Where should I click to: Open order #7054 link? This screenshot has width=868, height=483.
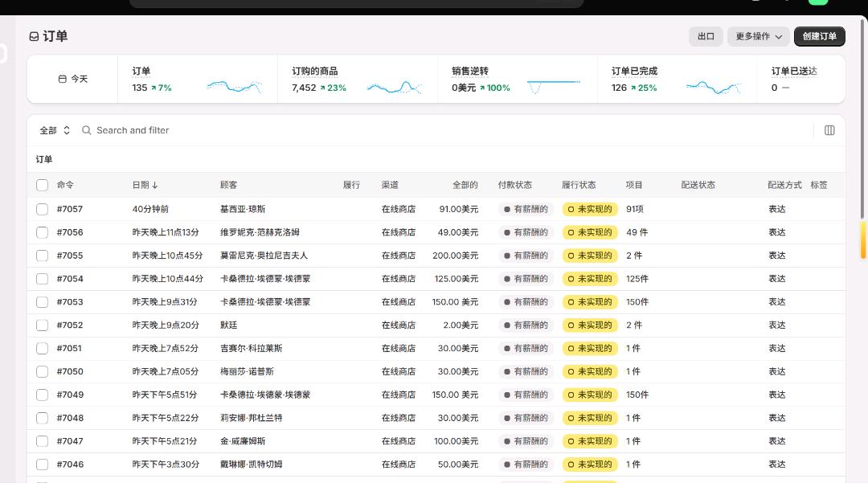(x=70, y=279)
